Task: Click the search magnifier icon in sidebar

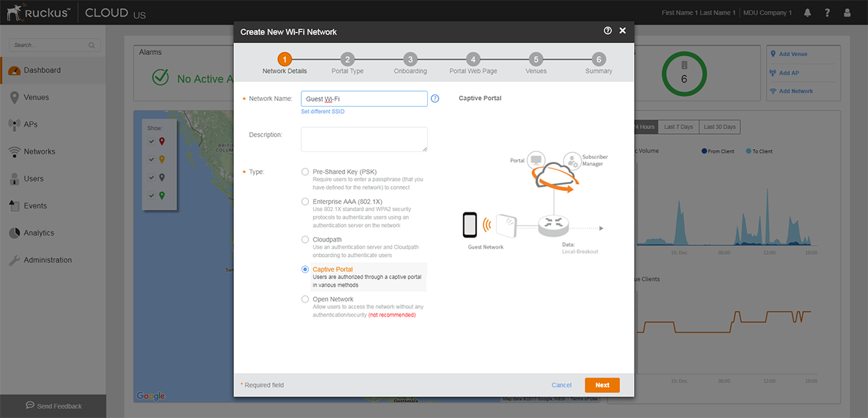Action: pos(92,45)
